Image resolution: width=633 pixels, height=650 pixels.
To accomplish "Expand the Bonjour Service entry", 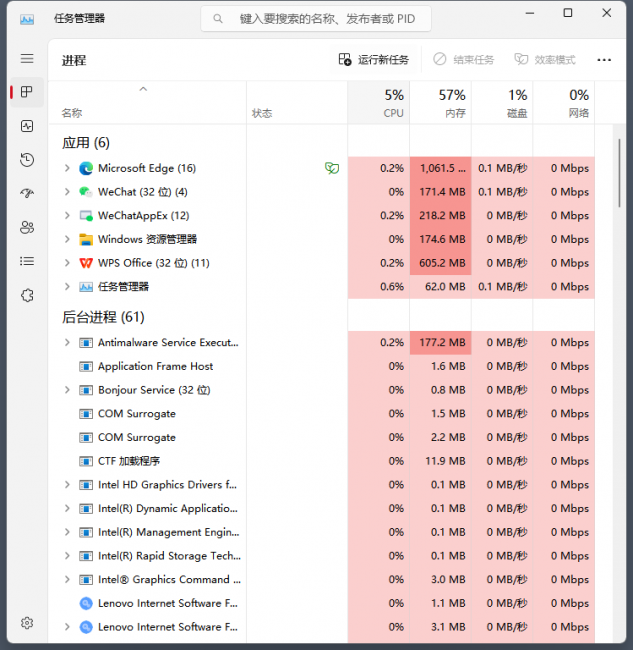I will (x=67, y=390).
